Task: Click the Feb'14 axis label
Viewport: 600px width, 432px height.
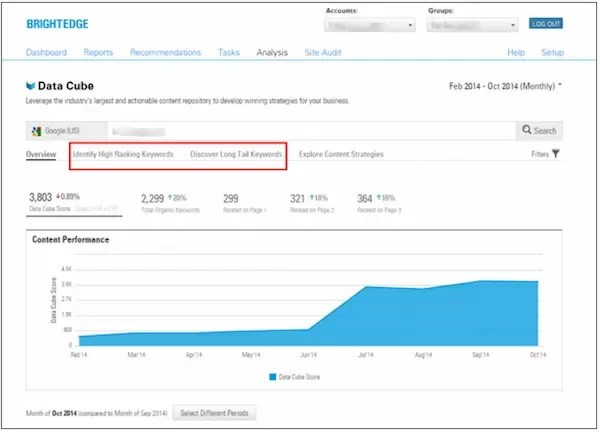Action: coord(79,355)
